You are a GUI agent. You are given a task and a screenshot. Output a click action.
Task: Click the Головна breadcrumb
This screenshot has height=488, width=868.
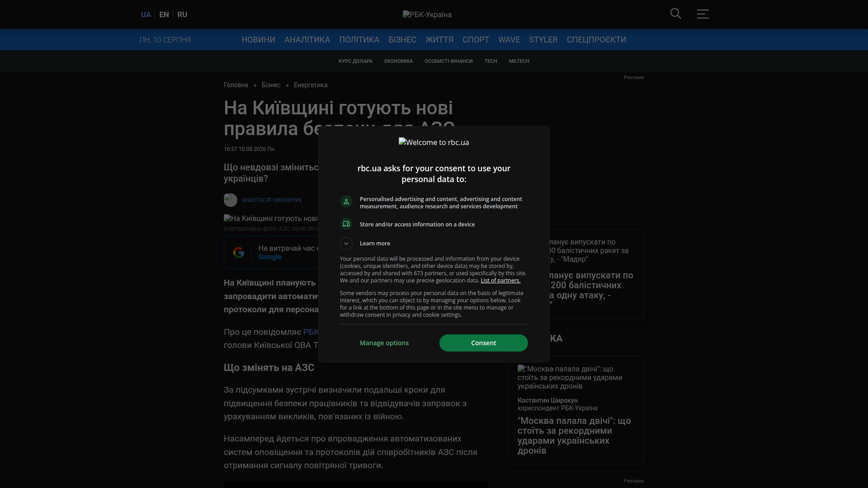pyautogui.click(x=236, y=85)
